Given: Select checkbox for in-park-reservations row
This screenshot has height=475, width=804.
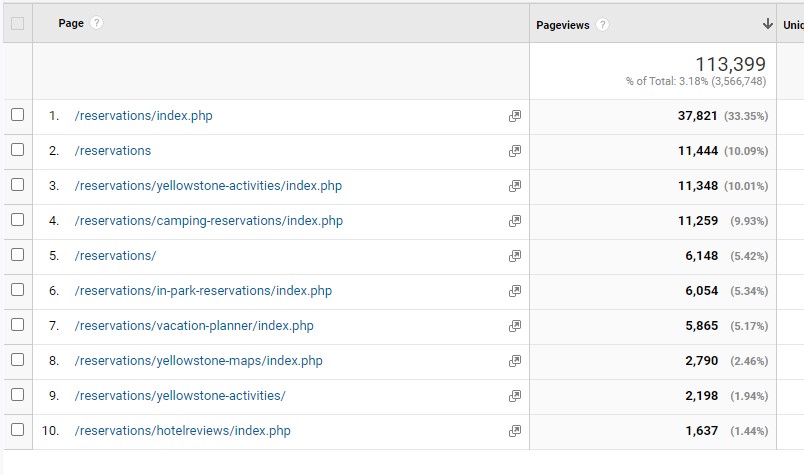Looking at the screenshot, I should pyautogui.click(x=17, y=291).
